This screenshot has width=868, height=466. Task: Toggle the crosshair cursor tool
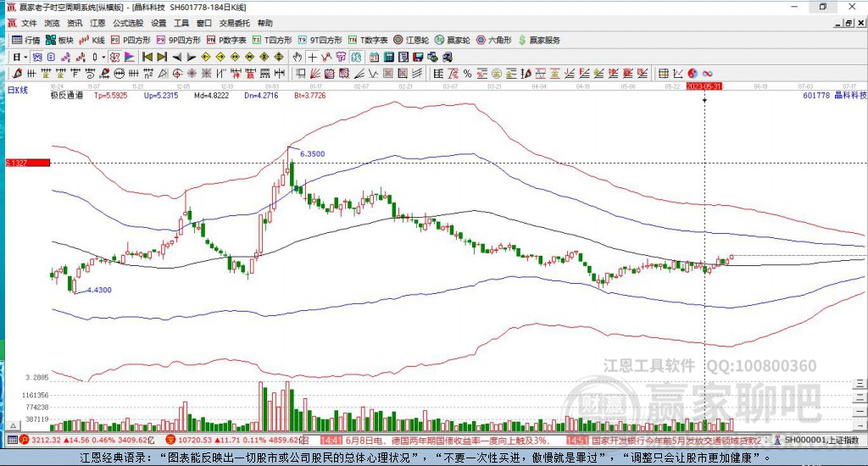[x=312, y=57]
